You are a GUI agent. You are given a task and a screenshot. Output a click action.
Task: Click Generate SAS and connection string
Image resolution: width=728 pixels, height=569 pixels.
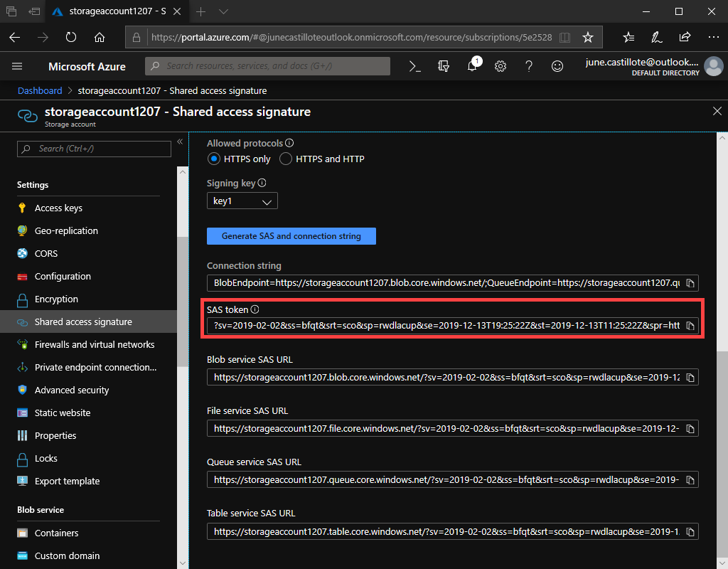(x=291, y=236)
